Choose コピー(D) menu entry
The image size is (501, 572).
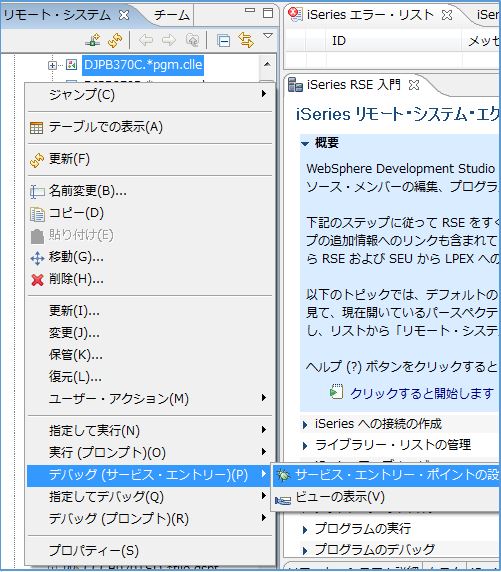point(150,213)
